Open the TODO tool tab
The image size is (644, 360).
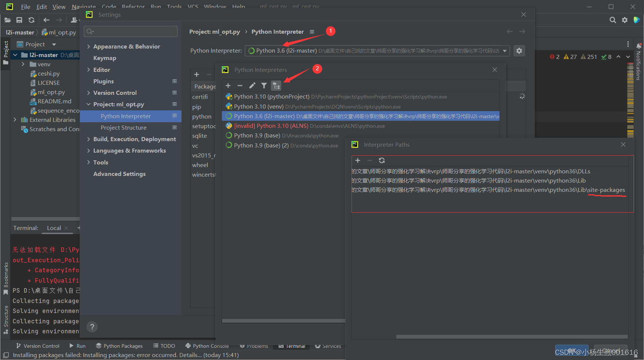pyautogui.click(x=164, y=346)
